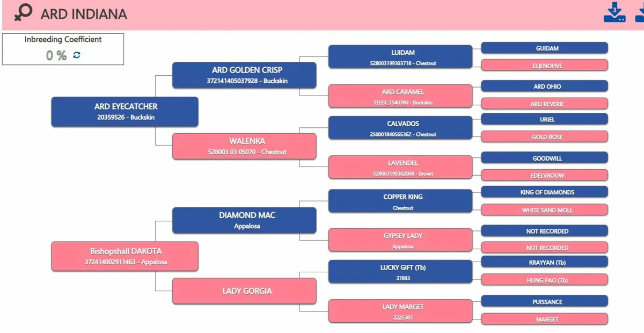Select the Bishopshall DAKOTA dam node
Screen dimensions: 644x333
(x=125, y=256)
